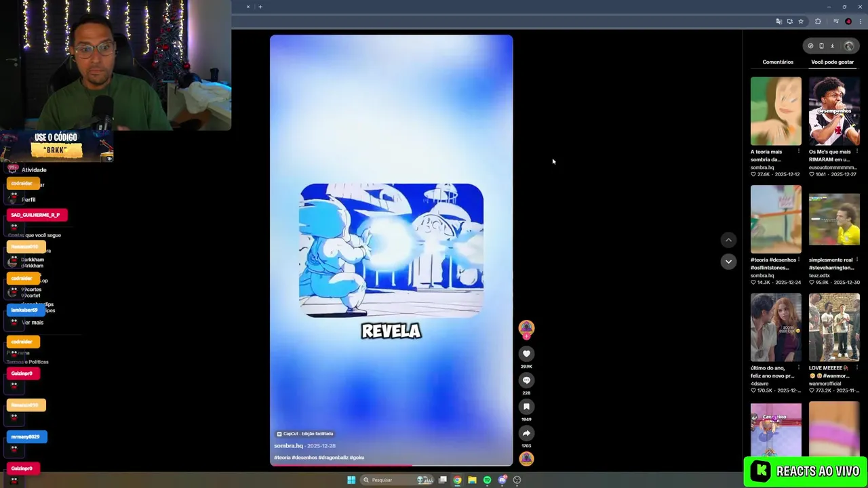Open options for '#teoria #desenhos' video
The height and width of the screenshot is (488, 868).
pos(798,260)
